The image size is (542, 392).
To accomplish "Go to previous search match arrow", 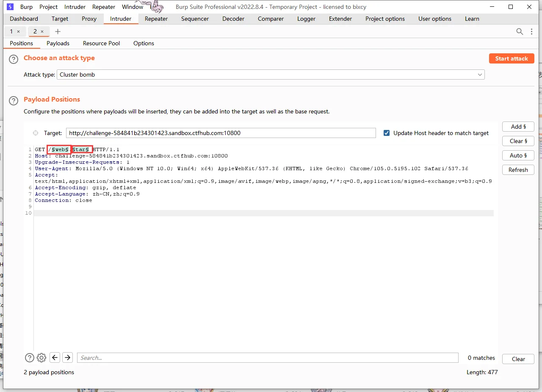I will click(55, 358).
